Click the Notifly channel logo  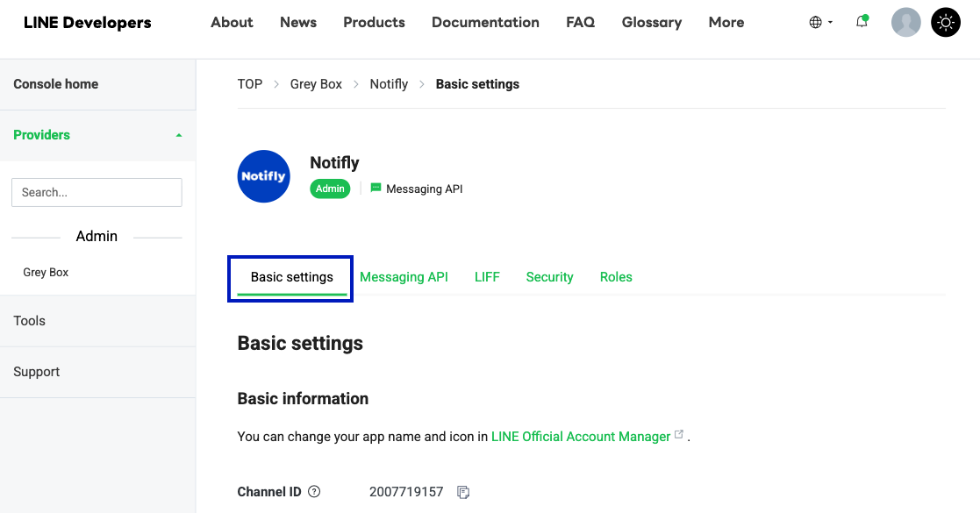pyautogui.click(x=263, y=176)
